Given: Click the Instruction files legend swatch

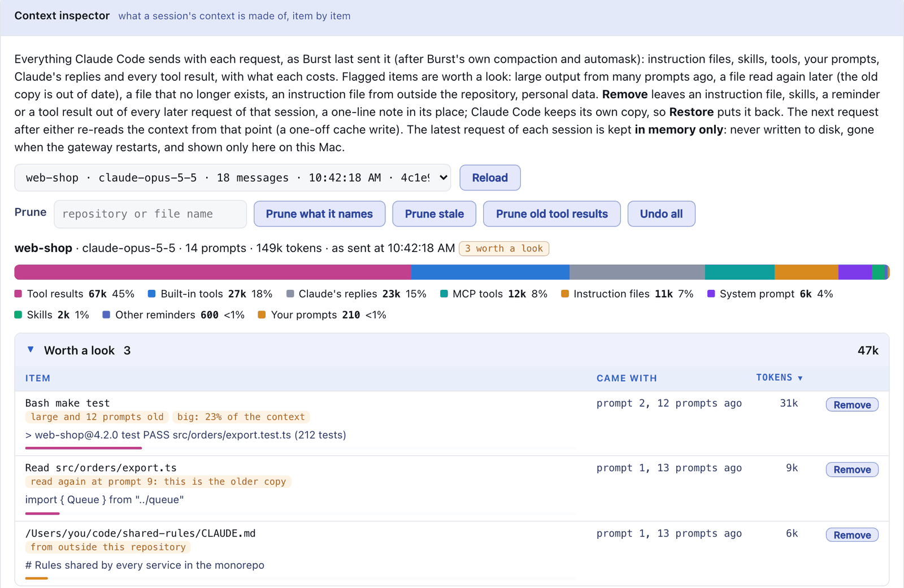Looking at the screenshot, I should [565, 294].
